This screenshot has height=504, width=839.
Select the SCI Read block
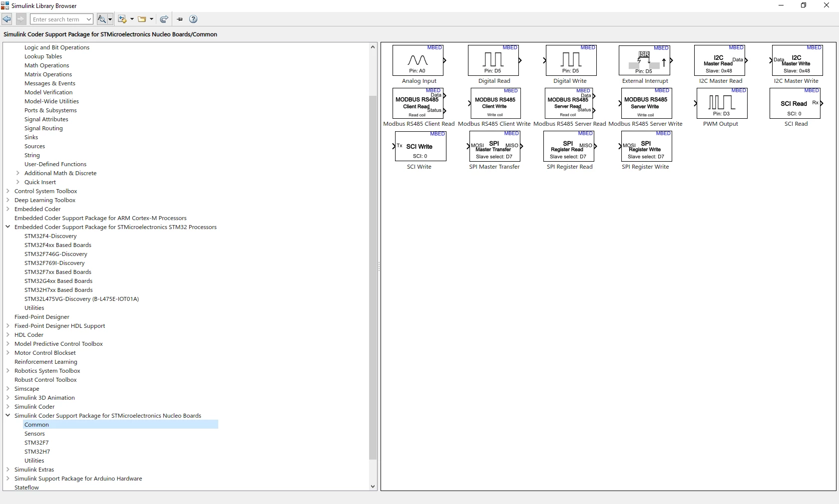796,103
